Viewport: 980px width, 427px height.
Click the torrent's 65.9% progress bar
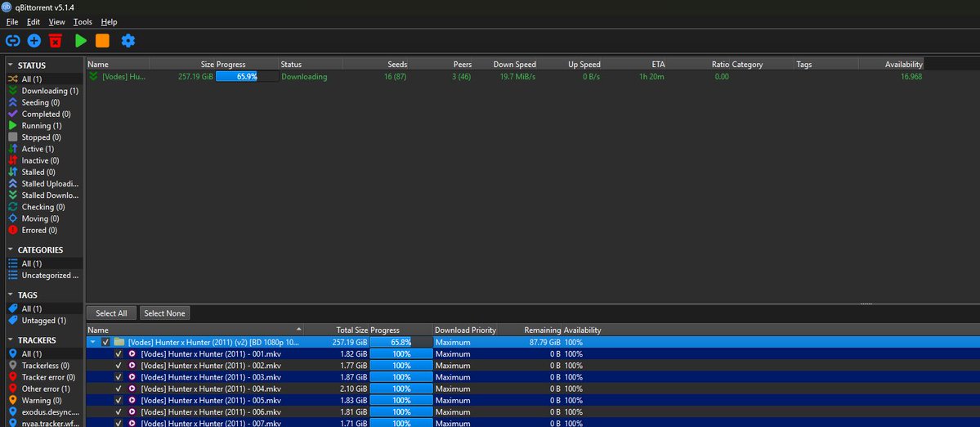(246, 77)
